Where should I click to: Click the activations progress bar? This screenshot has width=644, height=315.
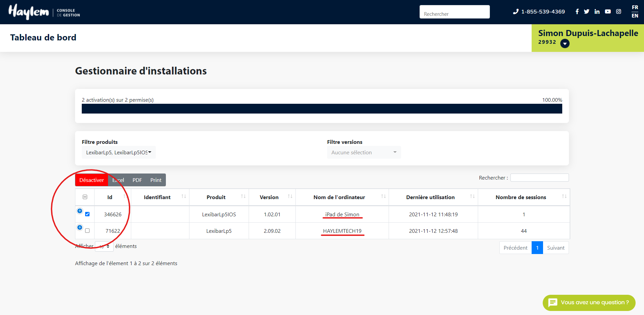tap(322, 109)
